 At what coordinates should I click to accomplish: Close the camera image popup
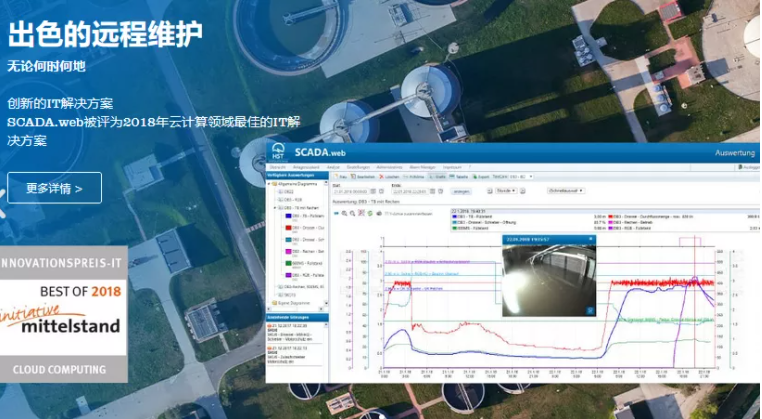[591, 240]
